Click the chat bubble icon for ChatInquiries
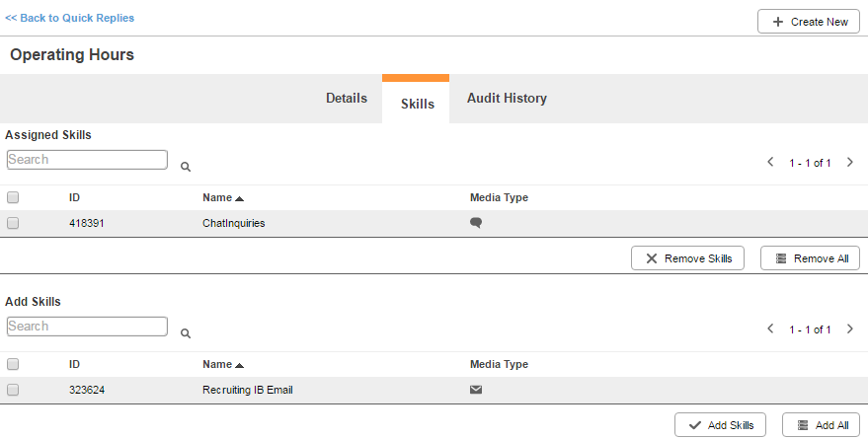Viewport: 868px width, 439px height. 476,223
